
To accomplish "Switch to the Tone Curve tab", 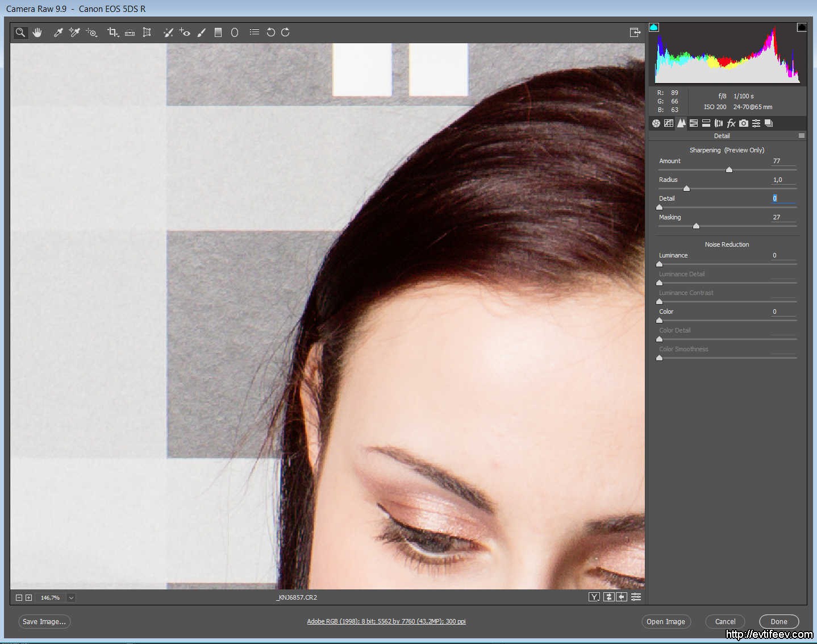I will click(x=669, y=123).
